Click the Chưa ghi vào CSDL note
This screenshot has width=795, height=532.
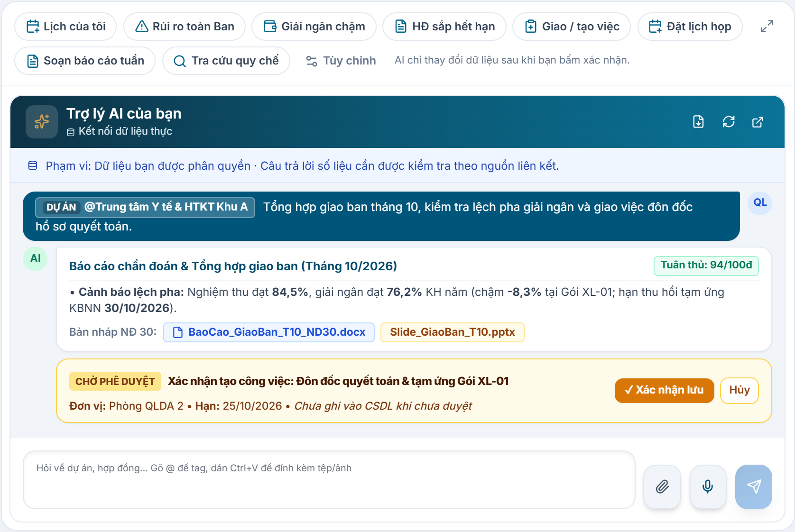pyautogui.click(x=383, y=406)
